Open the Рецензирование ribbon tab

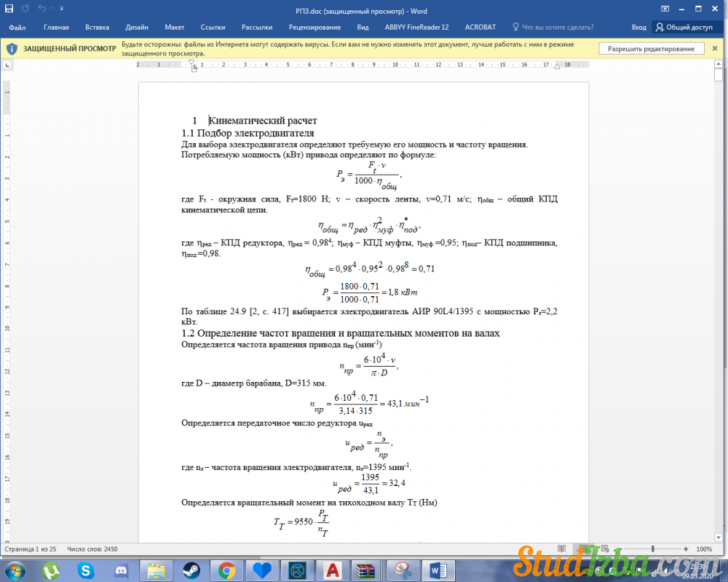(314, 28)
